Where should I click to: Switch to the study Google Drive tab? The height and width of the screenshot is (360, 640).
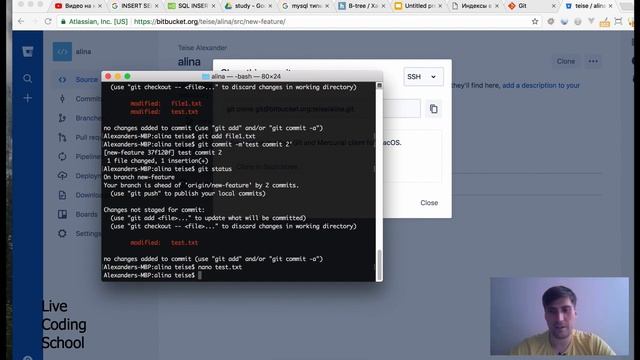point(248,6)
